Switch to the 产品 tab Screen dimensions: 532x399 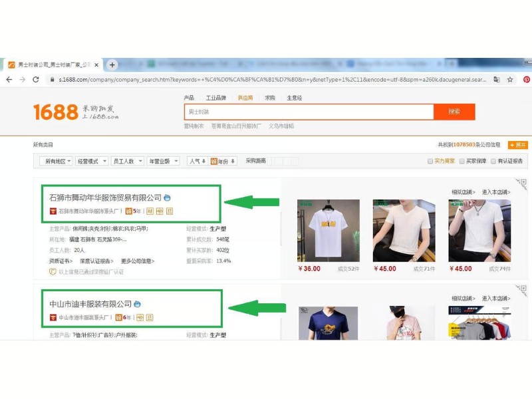[x=189, y=97]
